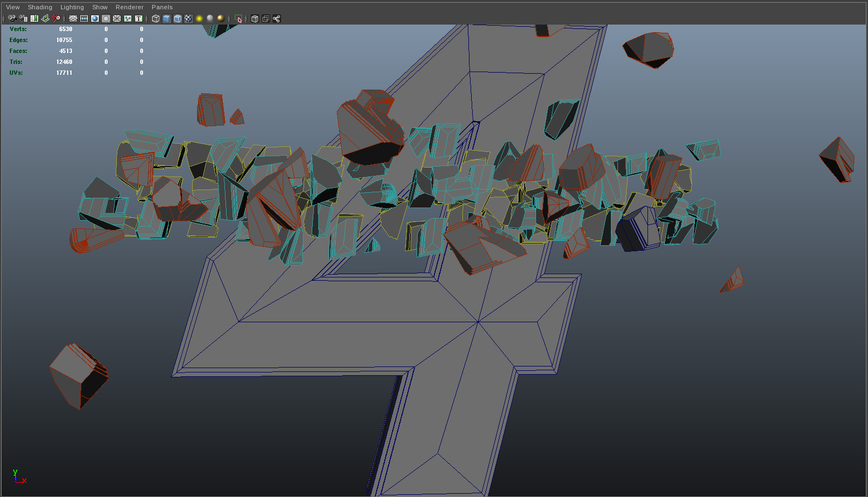
Task: Toggle X-Ray Joints display
Action: pyautogui.click(x=277, y=19)
